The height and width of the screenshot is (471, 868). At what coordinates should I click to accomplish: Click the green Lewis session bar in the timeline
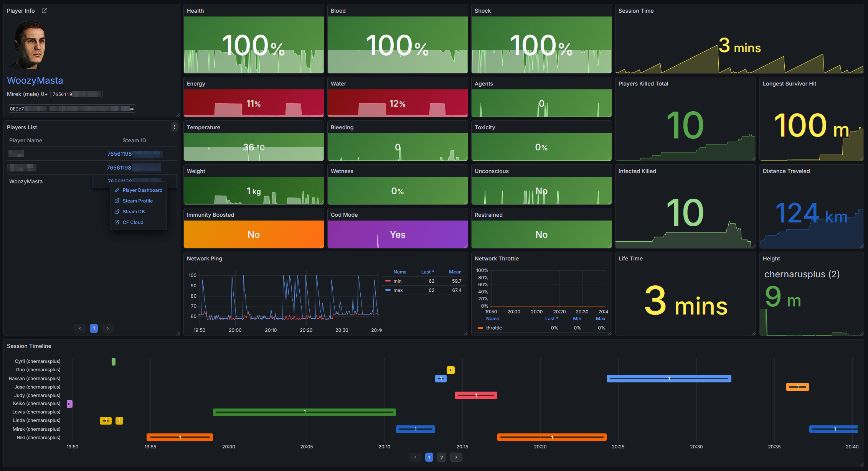pos(304,412)
